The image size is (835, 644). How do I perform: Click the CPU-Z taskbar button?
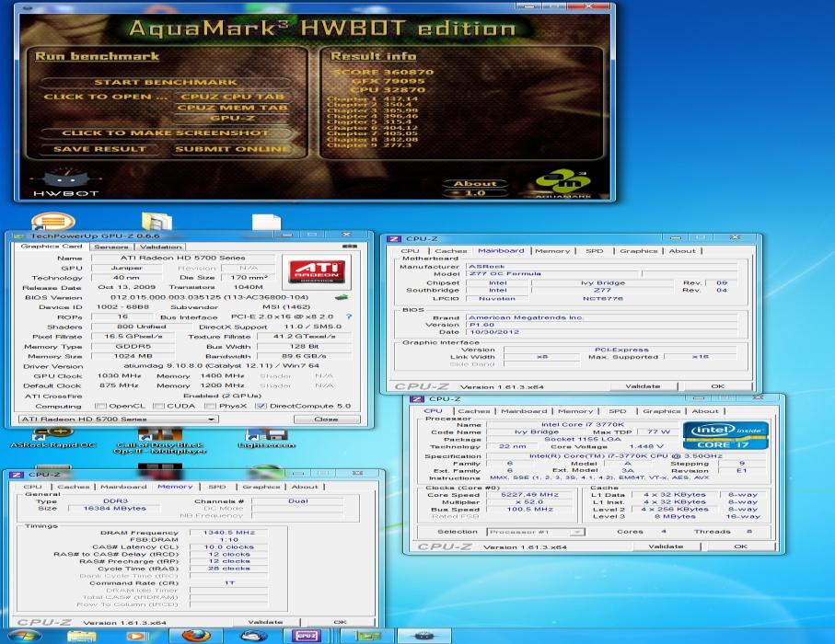pos(307,636)
